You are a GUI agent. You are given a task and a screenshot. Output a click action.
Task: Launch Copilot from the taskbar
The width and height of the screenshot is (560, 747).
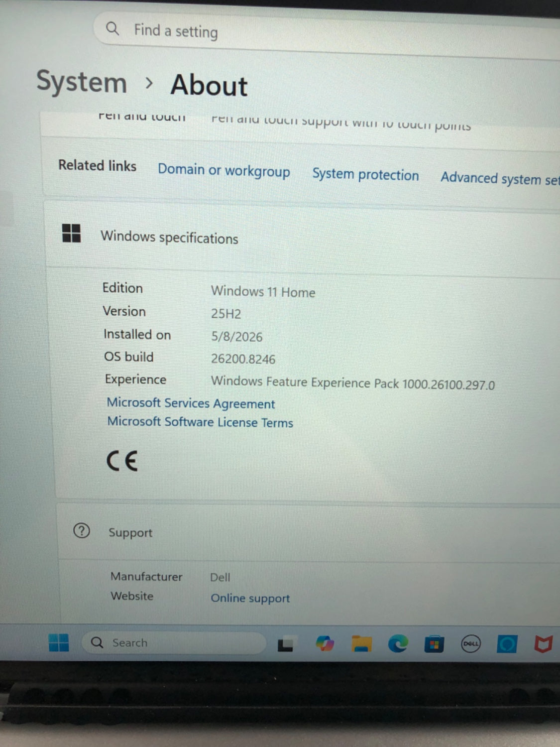tap(325, 643)
